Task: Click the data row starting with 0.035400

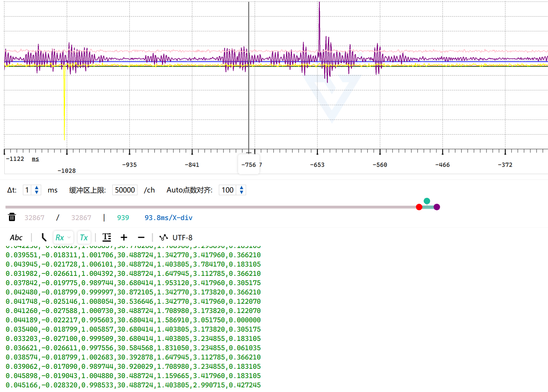Action: point(133,329)
